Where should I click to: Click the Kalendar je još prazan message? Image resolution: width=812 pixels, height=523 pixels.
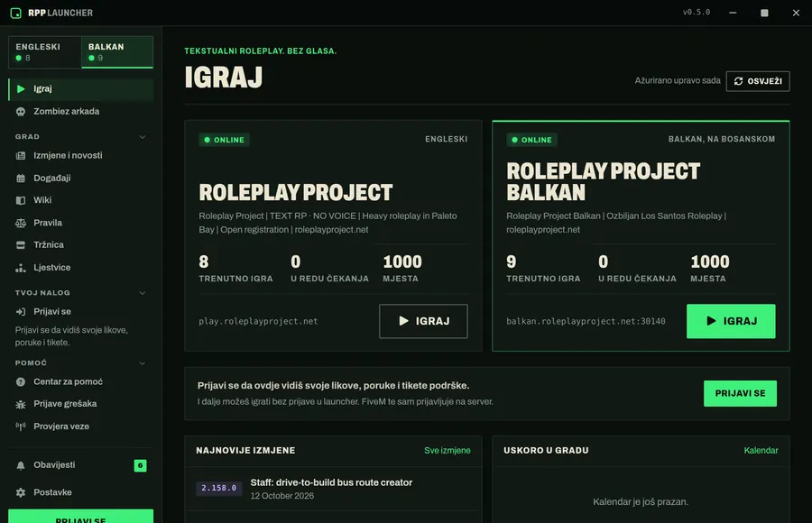coord(641,501)
